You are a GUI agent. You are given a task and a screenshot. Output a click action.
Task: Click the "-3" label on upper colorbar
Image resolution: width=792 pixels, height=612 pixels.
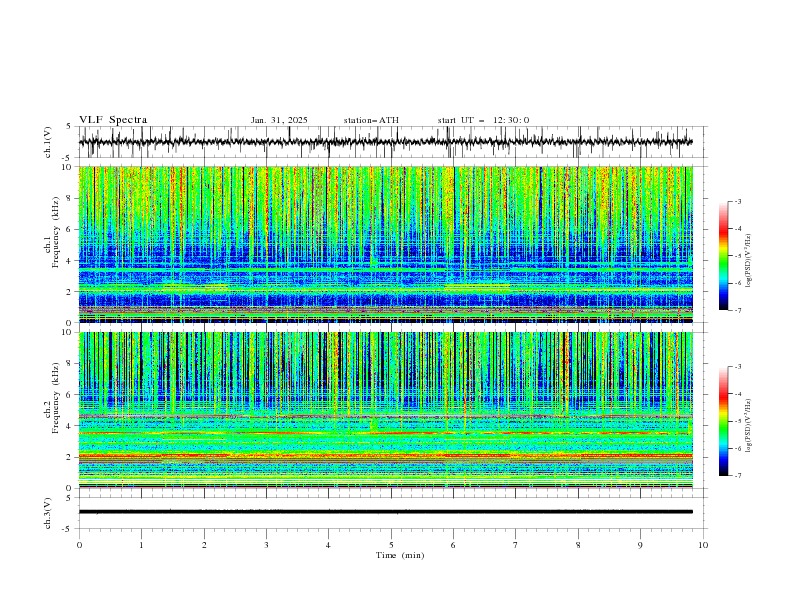point(738,201)
